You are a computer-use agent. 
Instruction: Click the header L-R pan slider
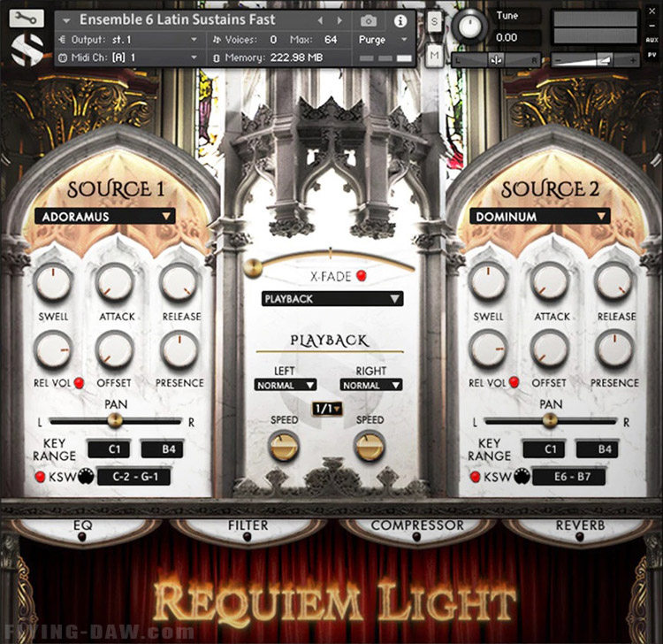(x=496, y=60)
